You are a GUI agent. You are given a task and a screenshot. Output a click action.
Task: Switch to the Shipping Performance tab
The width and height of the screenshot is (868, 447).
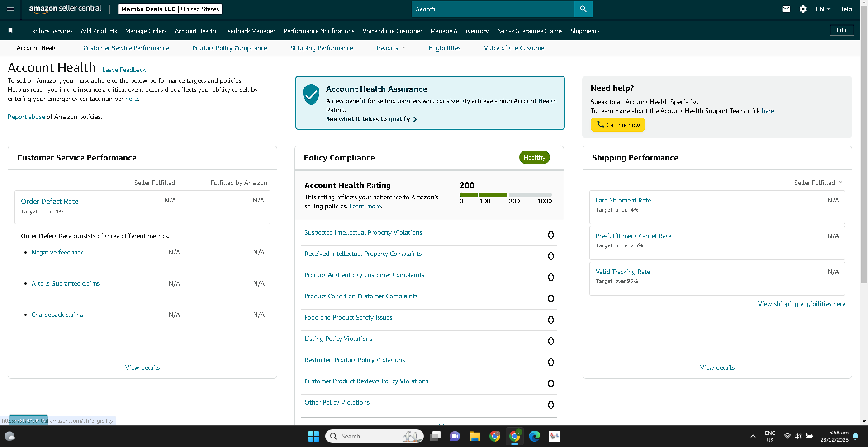click(x=322, y=48)
